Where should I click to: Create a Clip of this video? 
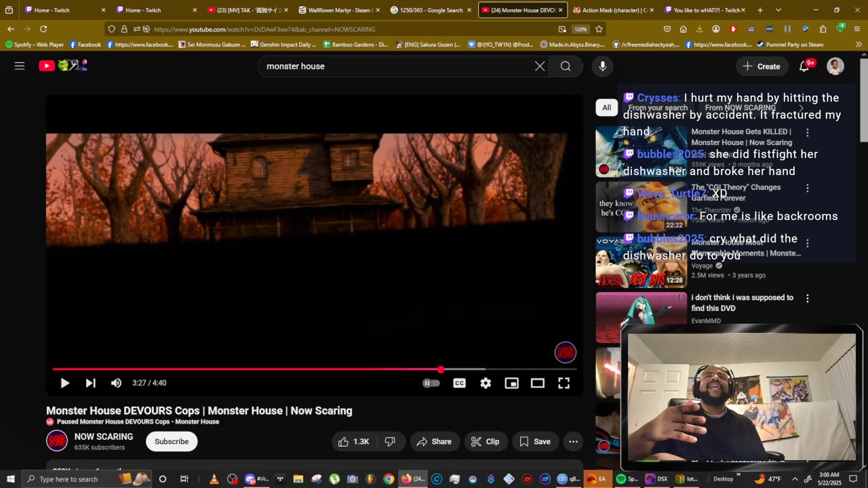point(486,441)
